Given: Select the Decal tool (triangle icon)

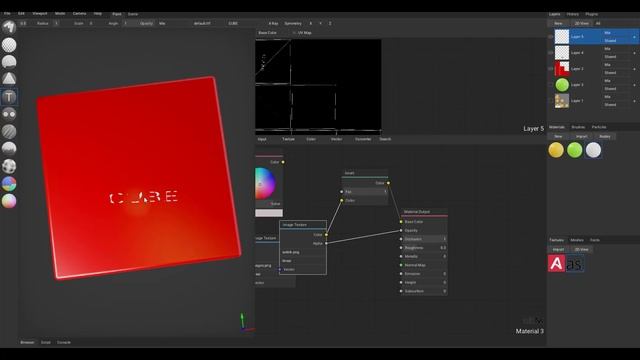Looking at the screenshot, I should [9, 79].
